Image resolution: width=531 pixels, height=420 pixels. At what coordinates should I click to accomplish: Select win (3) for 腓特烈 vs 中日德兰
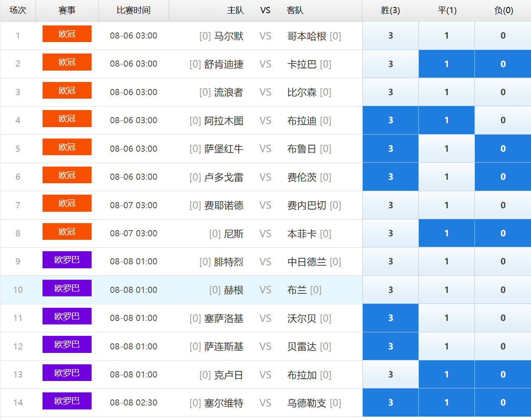pyautogui.click(x=390, y=261)
